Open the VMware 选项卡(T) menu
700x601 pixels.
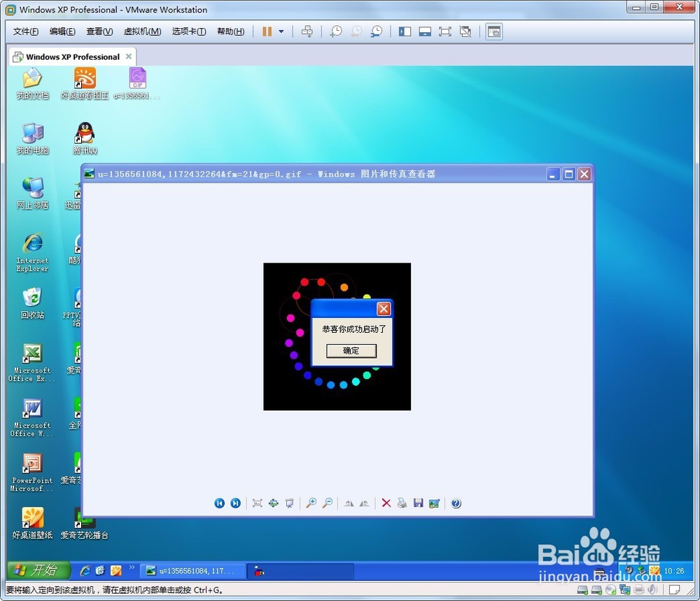pyautogui.click(x=189, y=32)
